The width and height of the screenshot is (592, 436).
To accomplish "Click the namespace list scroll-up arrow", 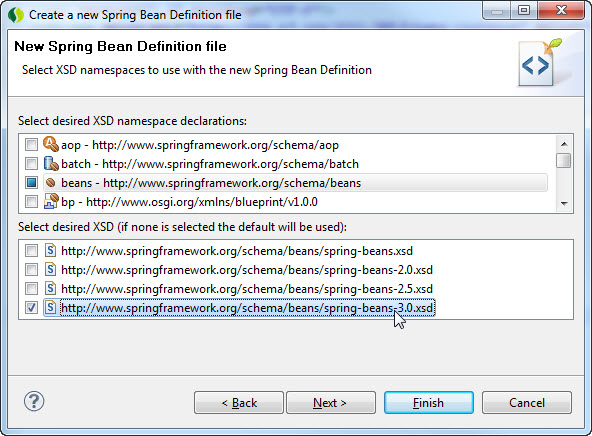I will pos(564,144).
